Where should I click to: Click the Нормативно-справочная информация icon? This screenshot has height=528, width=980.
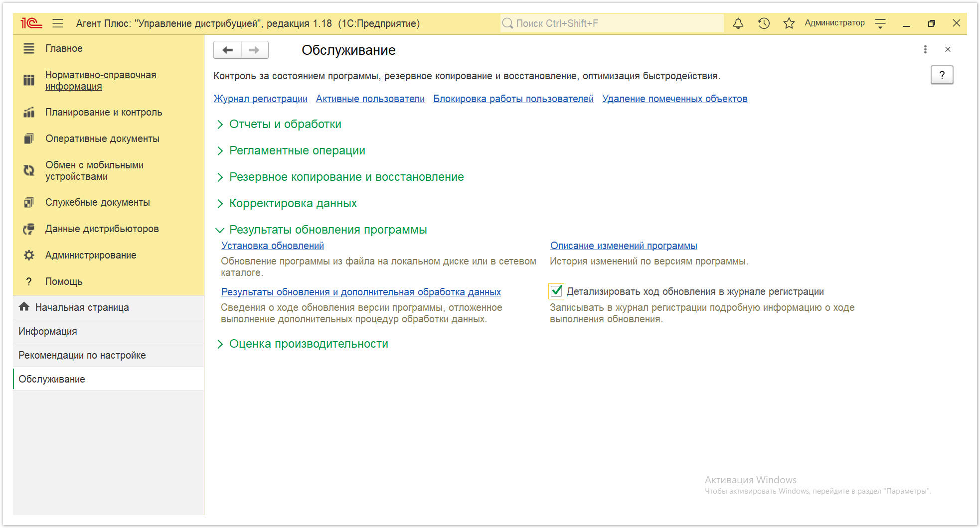click(29, 80)
